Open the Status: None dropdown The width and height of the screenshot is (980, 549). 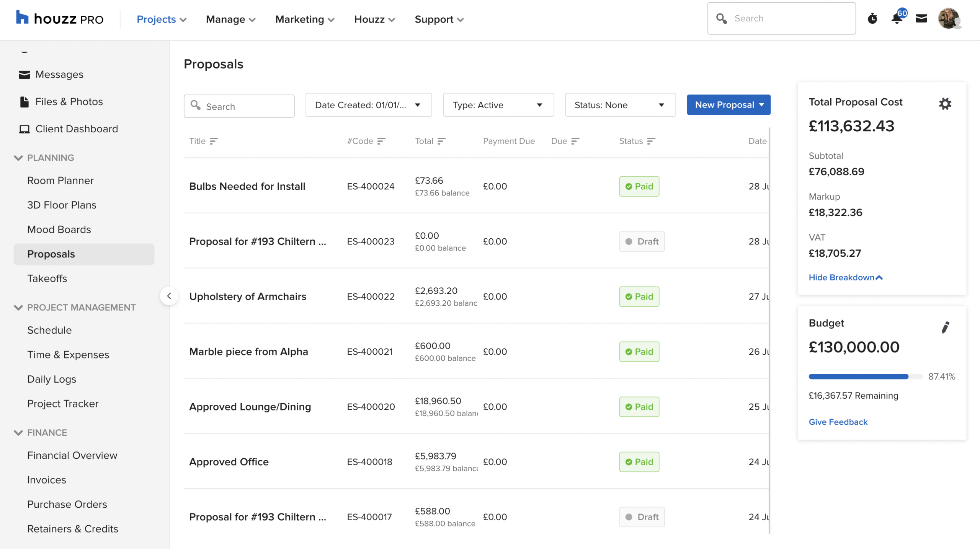tap(620, 105)
